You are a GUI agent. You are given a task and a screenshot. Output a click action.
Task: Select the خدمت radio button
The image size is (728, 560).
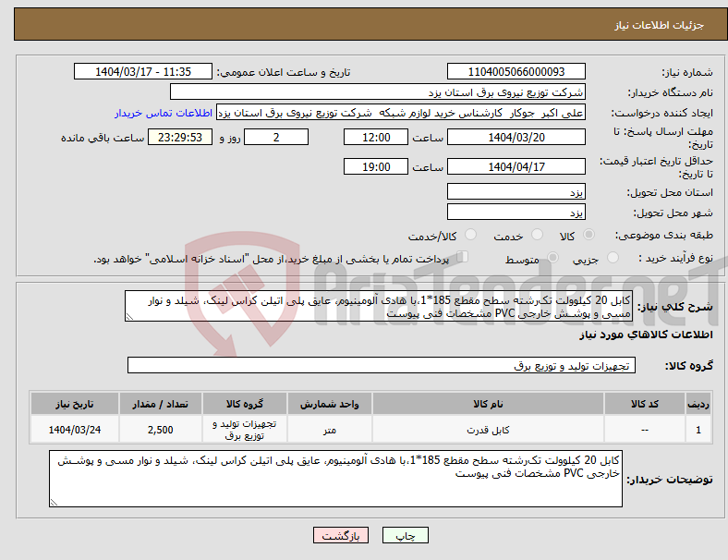pyautogui.click(x=537, y=235)
